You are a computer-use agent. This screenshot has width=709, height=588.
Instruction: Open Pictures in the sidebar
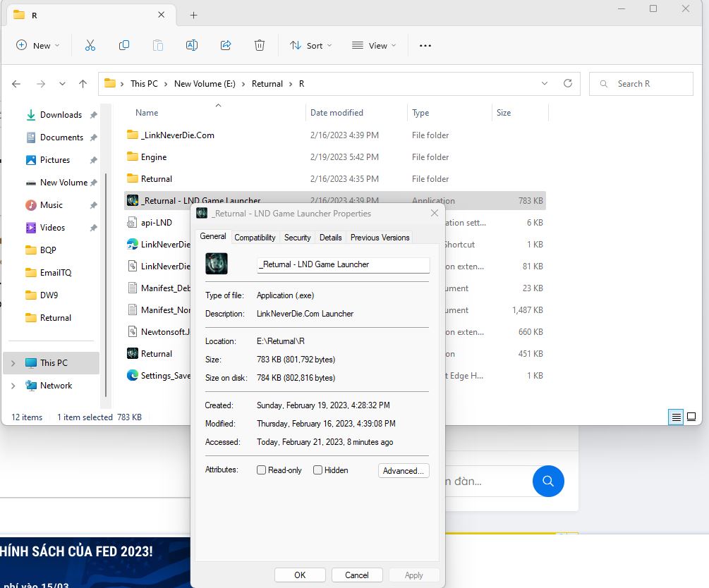point(55,160)
